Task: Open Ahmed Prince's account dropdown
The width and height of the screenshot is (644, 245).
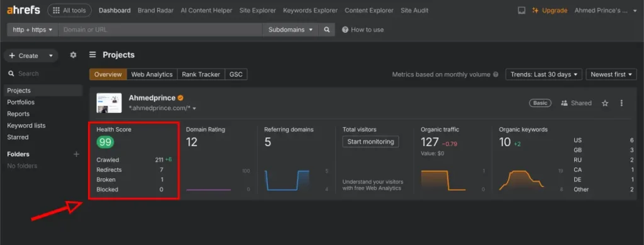Action: [x=606, y=11]
